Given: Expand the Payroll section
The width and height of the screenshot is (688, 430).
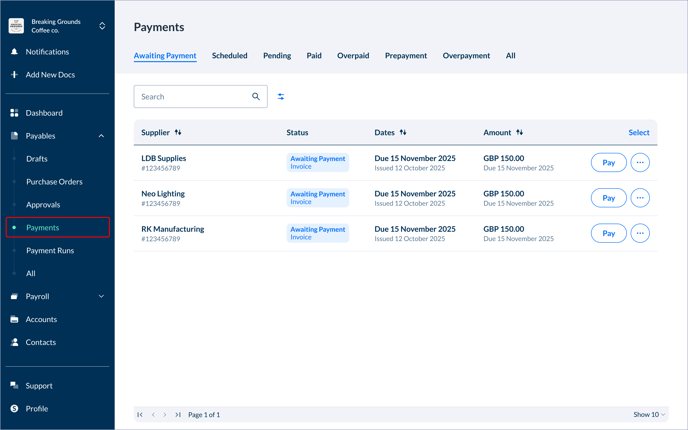Looking at the screenshot, I should click(x=101, y=297).
